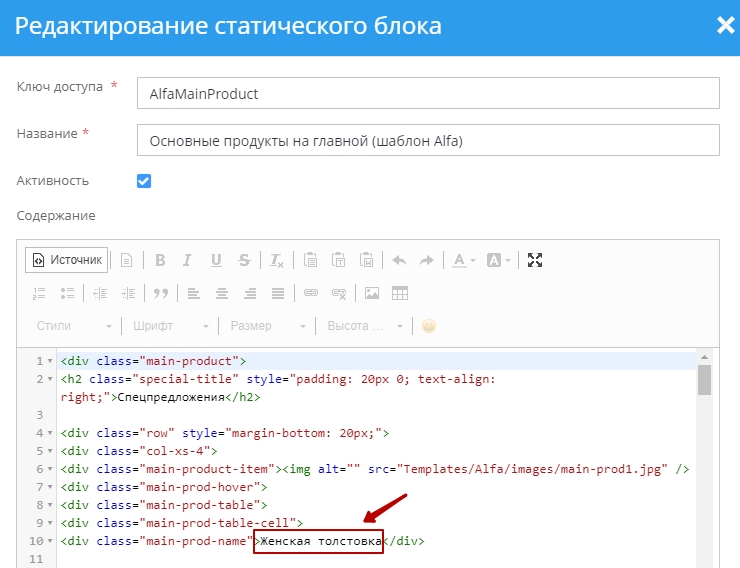Click the insert link icon

[x=311, y=293]
